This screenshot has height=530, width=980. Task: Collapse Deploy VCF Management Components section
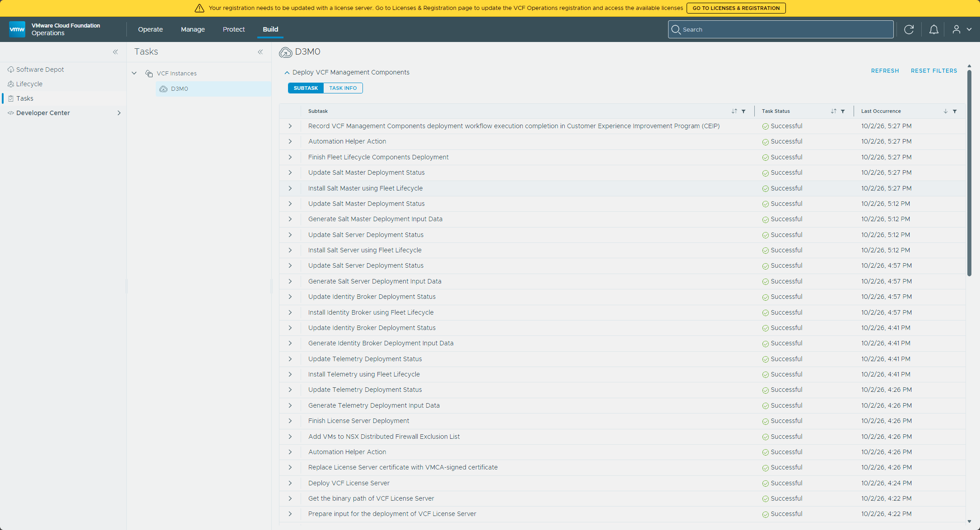tap(287, 72)
